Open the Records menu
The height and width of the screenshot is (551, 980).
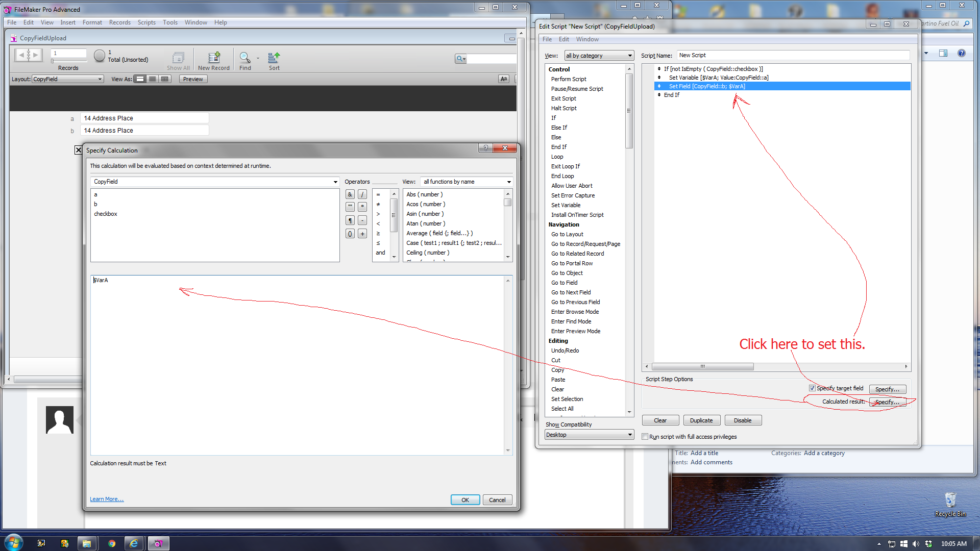tap(120, 22)
